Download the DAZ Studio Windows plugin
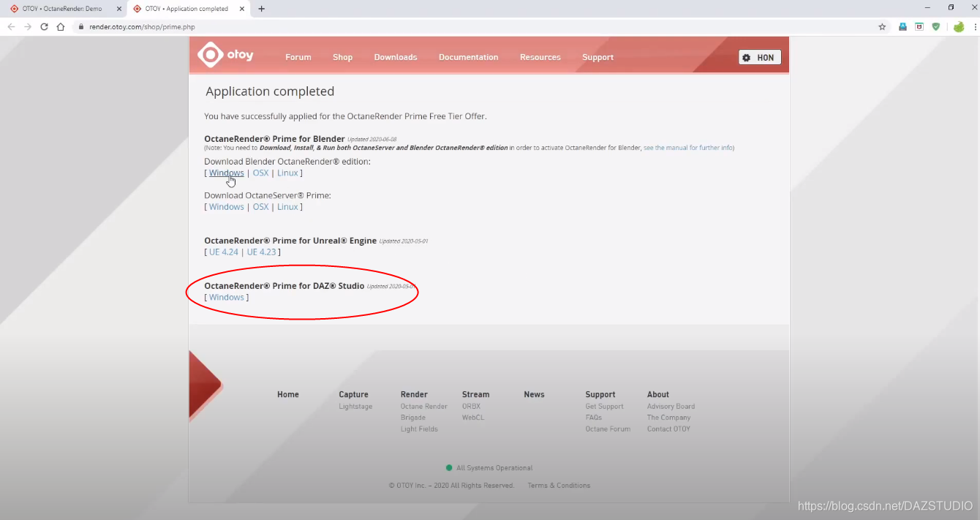The width and height of the screenshot is (980, 520). pyautogui.click(x=226, y=298)
